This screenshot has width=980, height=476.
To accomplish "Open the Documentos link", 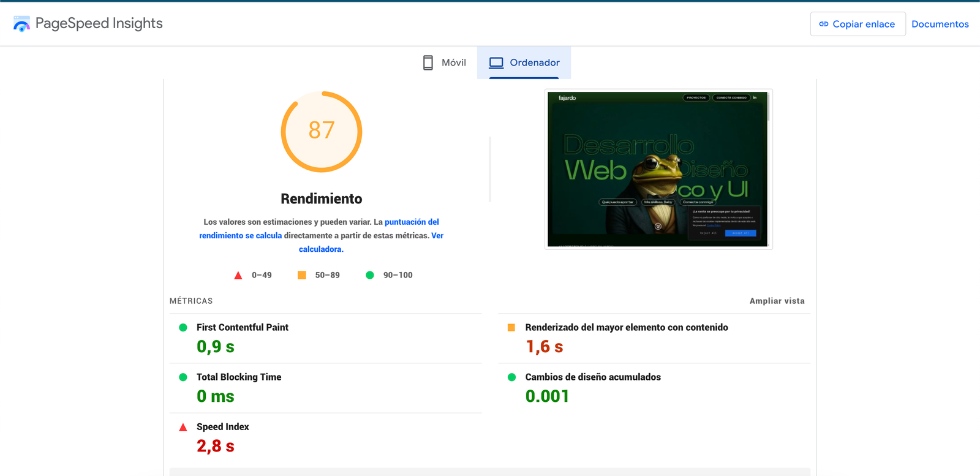I will [x=940, y=24].
